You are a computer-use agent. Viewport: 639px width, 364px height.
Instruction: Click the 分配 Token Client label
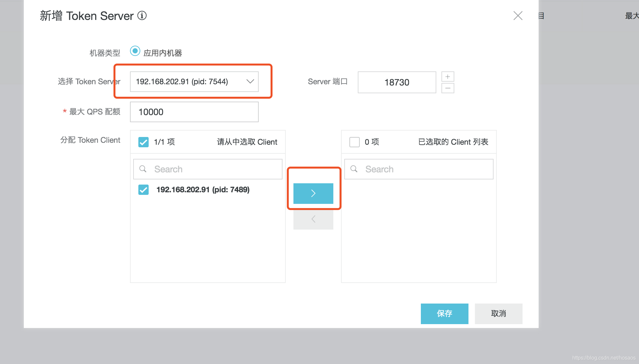coord(90,140)
